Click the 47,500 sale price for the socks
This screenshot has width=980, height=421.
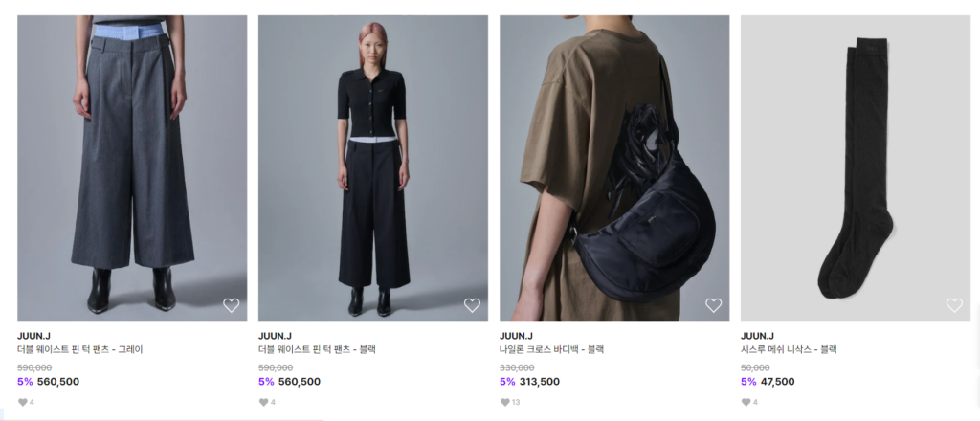point(777,382)
